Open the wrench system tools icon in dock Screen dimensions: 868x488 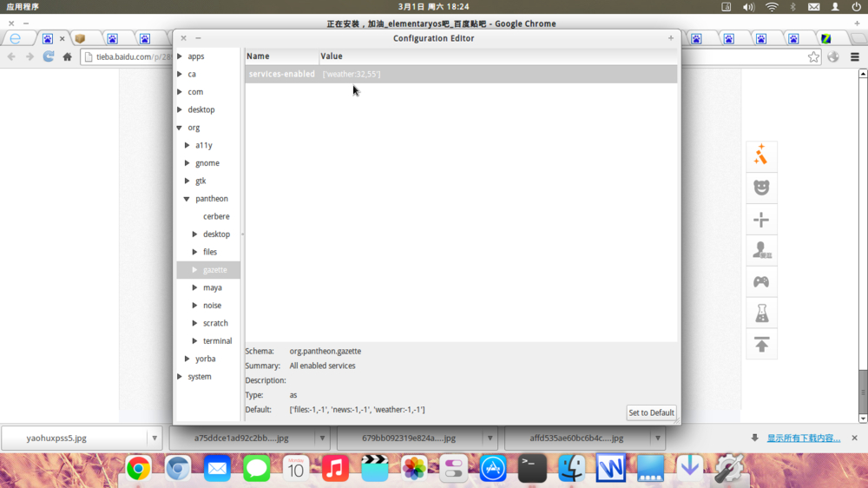point(729,469)
